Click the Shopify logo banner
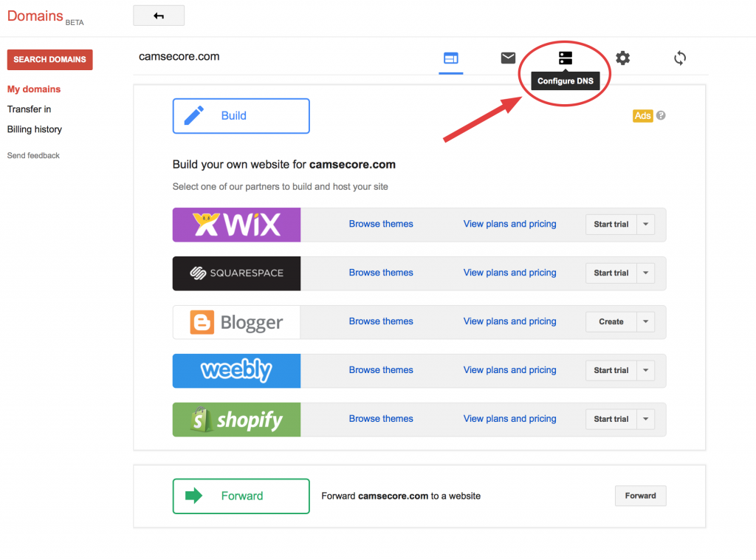 click(236, 420)
